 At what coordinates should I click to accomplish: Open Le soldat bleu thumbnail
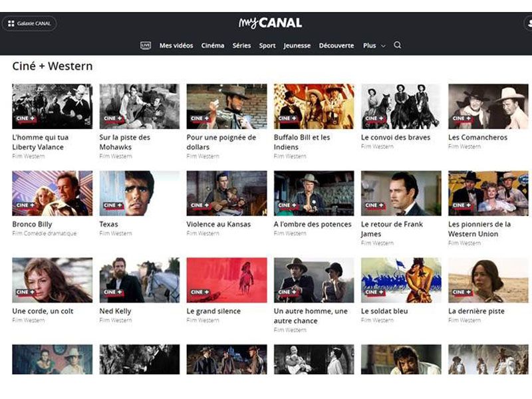(x=401, y=280)
